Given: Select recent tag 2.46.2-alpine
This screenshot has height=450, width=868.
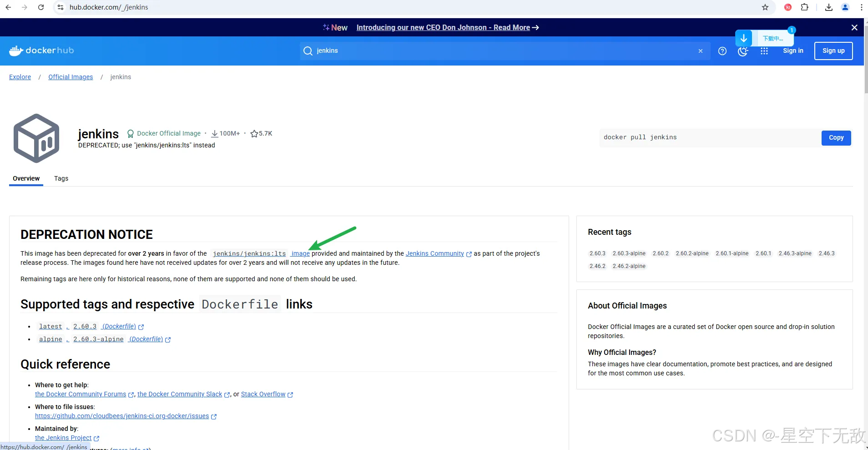Looking at the screenshot, I should [629, 266].
